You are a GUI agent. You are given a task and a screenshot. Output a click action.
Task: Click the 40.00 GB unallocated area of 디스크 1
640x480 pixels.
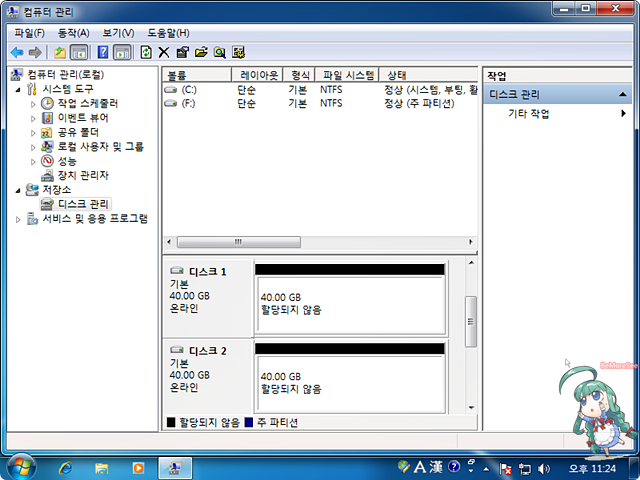(348, 304)
